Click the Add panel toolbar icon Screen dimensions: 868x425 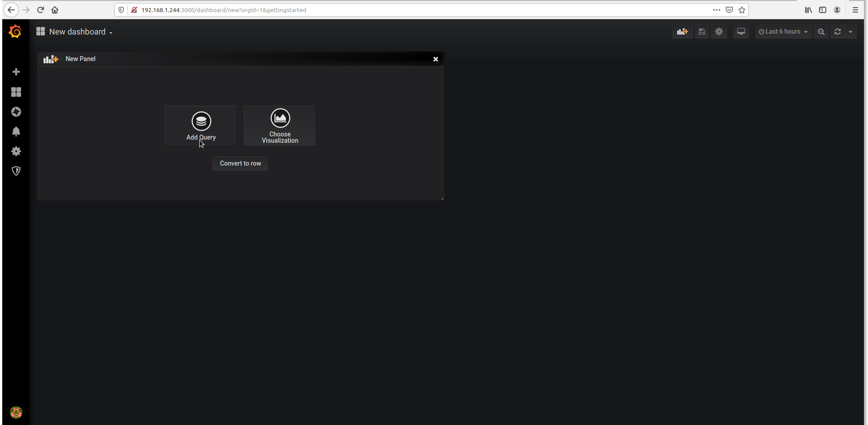tap(683, 31)
